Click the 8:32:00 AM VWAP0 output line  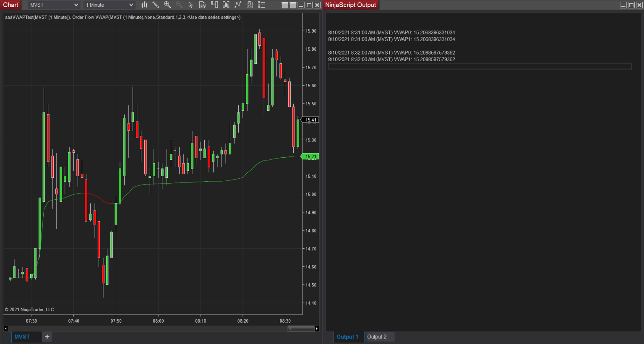point(391,52)
